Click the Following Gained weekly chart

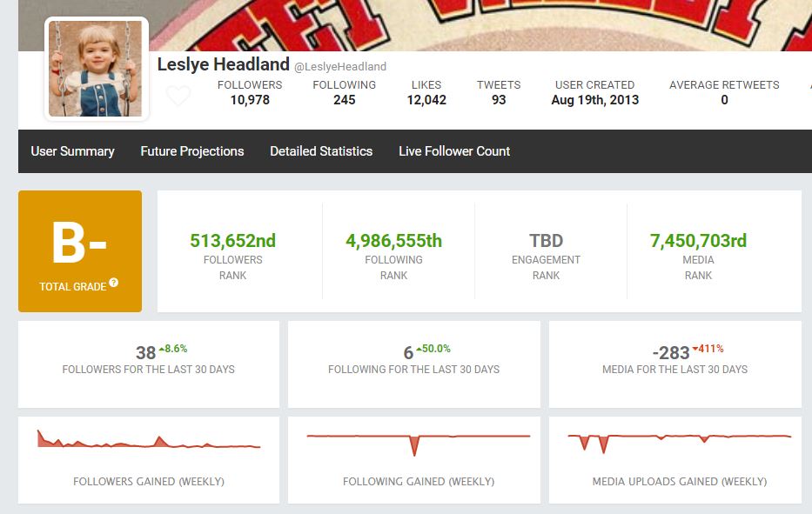point(414,442)
